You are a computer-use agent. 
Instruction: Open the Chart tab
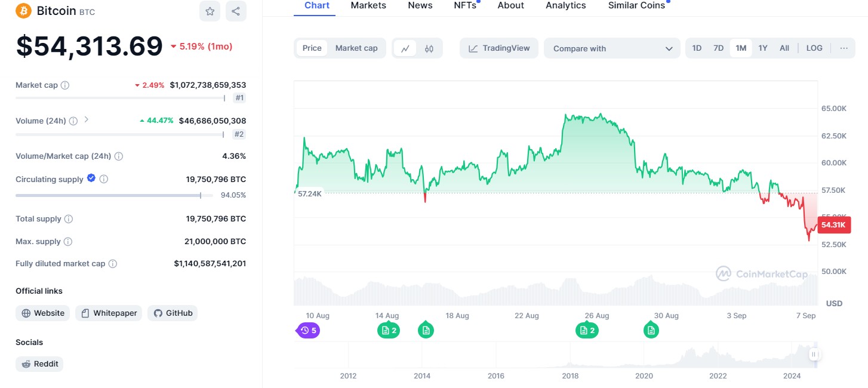click(316, 6)
